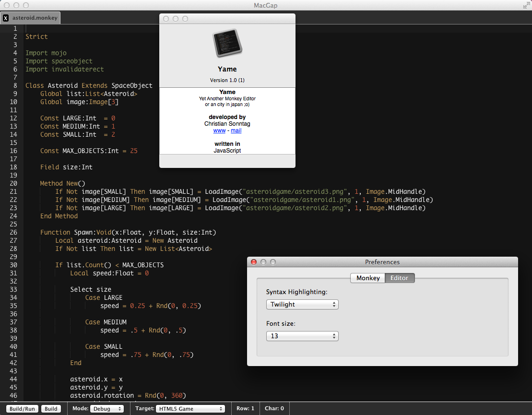
Task: Close the asteroid.monkey tab using its X icon
Action: point(6,18)
